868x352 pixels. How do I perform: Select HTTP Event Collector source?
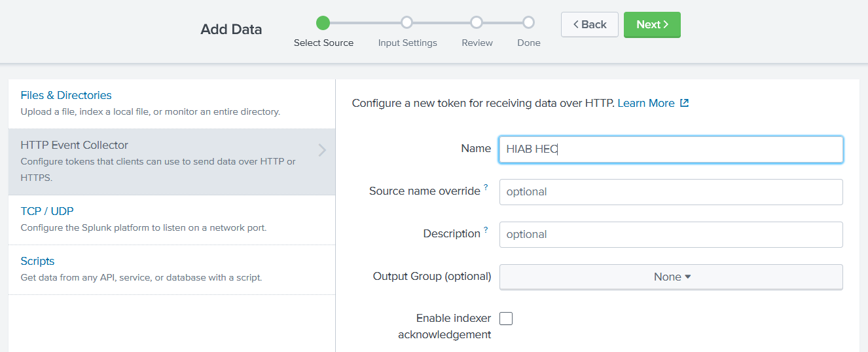[74, 145]
